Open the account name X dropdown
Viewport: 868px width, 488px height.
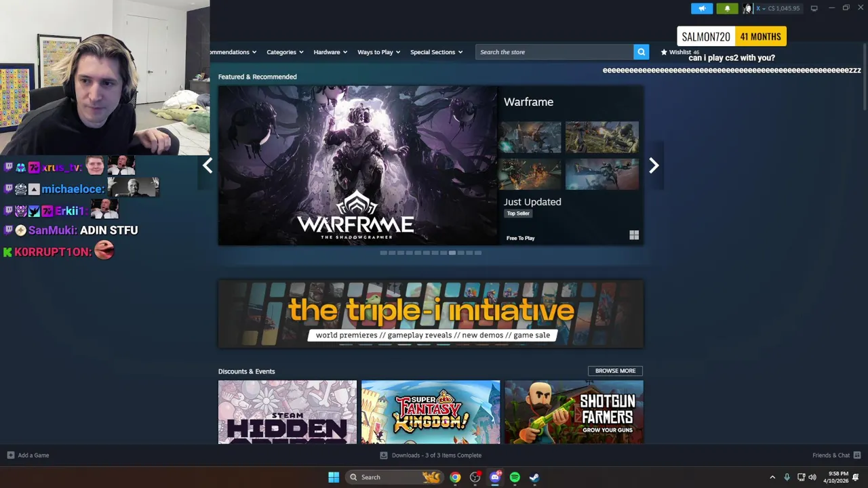coord(760,8)
